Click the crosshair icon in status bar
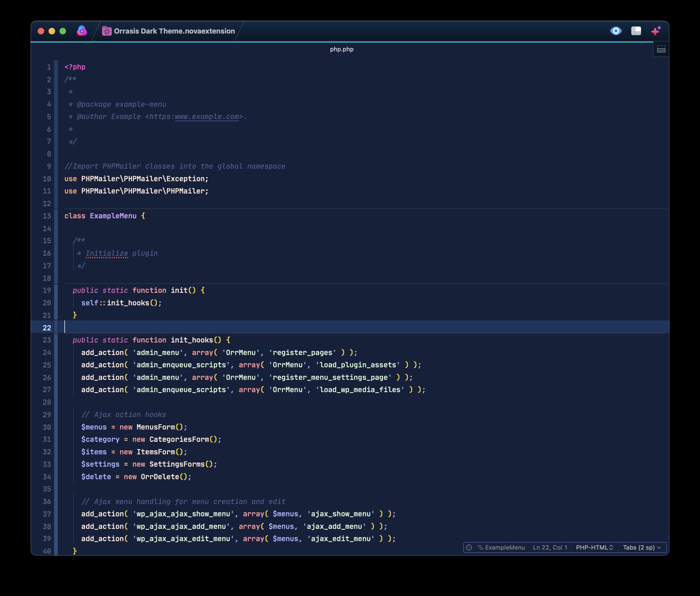 (x=469, y=547)
